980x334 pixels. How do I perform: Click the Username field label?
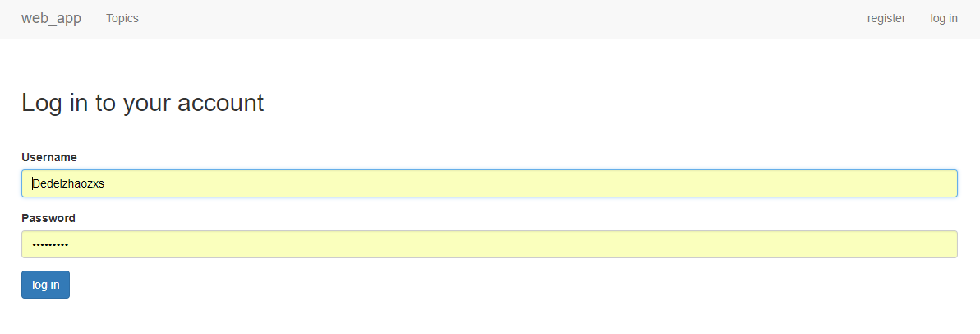(49, 157)
